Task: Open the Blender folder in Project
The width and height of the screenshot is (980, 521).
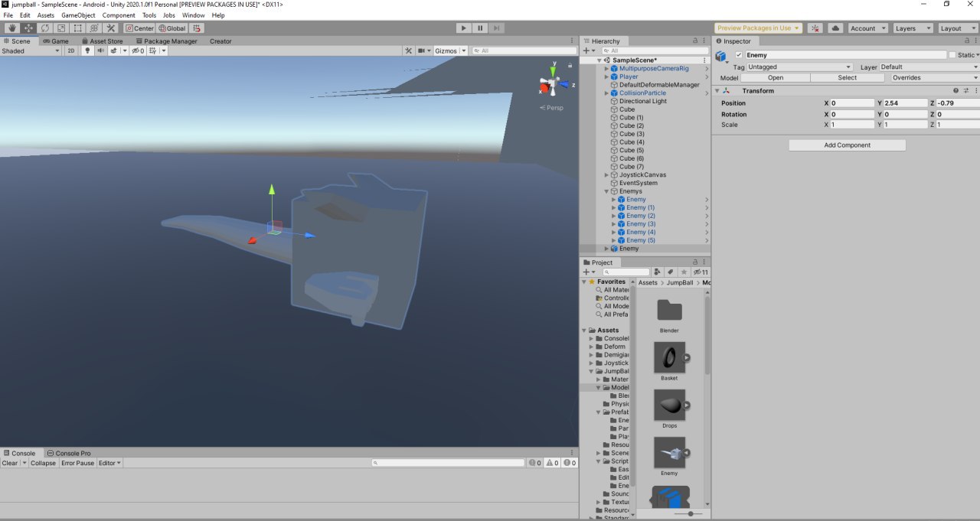Action: tap(669, 310)
